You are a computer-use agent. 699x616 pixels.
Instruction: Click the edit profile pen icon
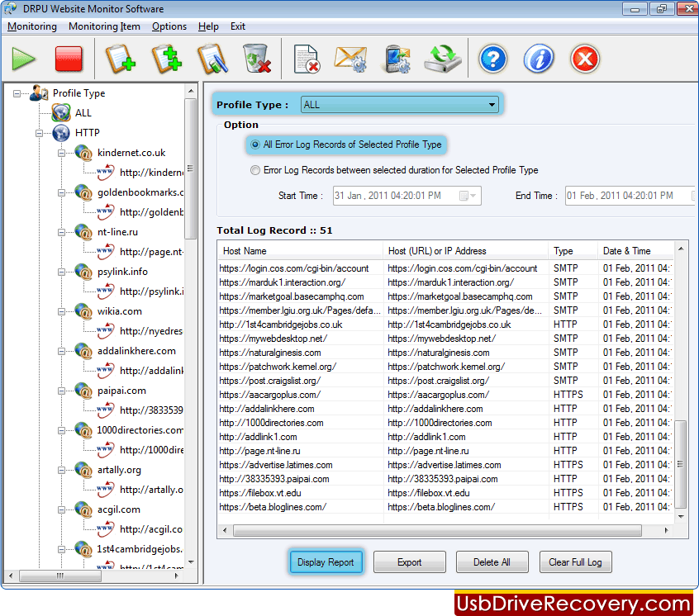click(212, 59)
